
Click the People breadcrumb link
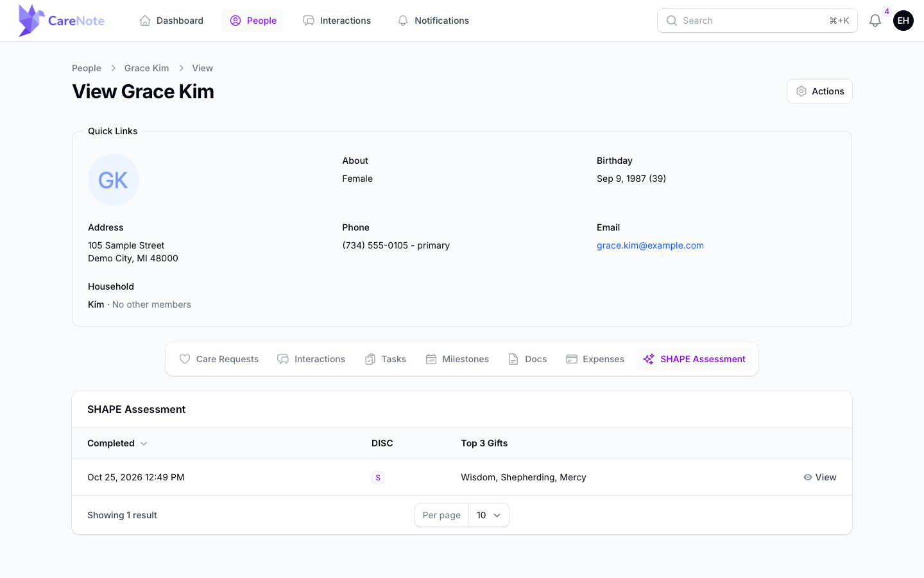87,68
